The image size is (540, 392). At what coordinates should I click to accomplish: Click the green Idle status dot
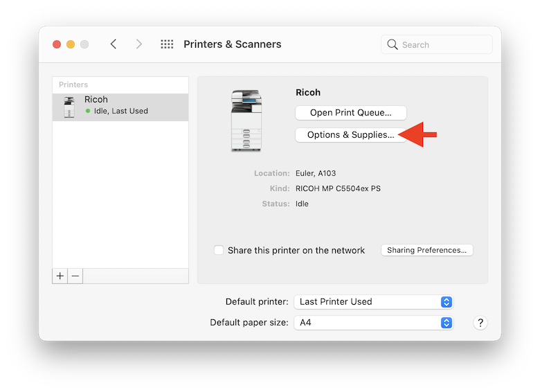(88, 111)
